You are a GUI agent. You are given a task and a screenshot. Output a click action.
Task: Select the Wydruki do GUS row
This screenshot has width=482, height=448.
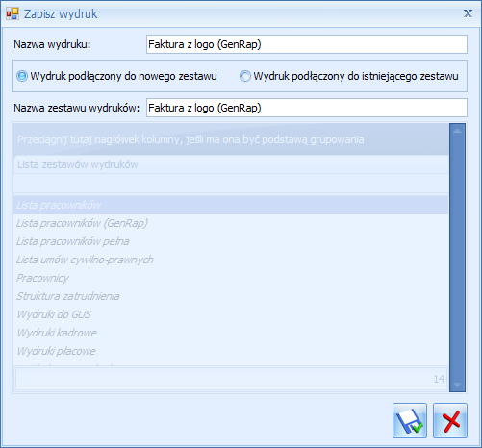point(231,314)
